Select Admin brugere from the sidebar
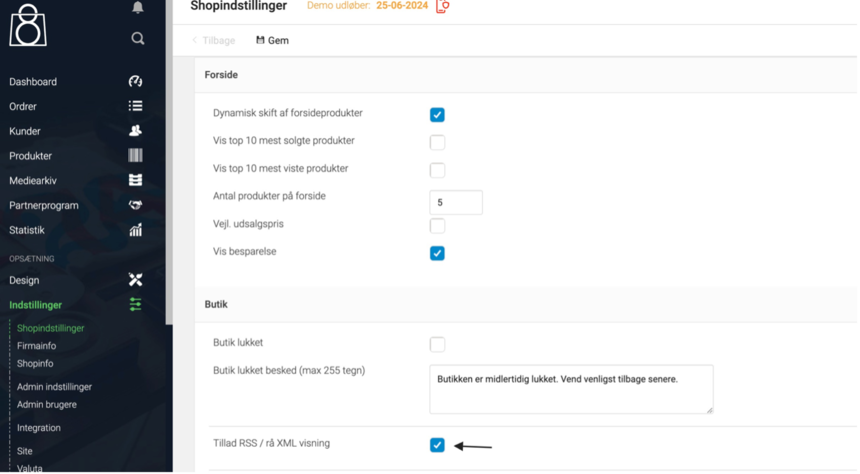 (47, 405)
